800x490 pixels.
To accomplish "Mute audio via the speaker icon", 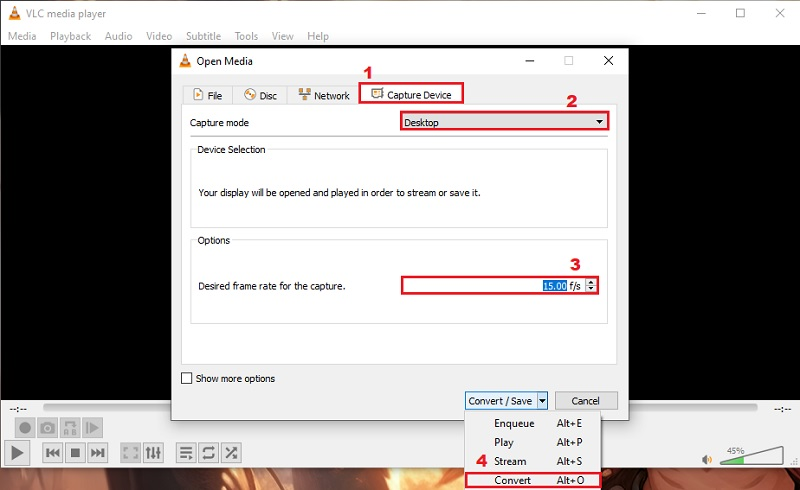I will click(x=707, y=459).
